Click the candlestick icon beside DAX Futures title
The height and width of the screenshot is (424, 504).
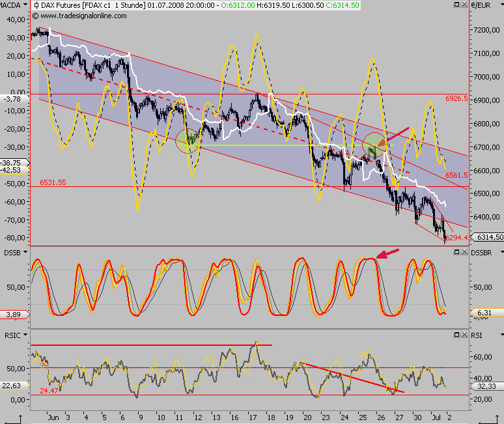(36, 5)
